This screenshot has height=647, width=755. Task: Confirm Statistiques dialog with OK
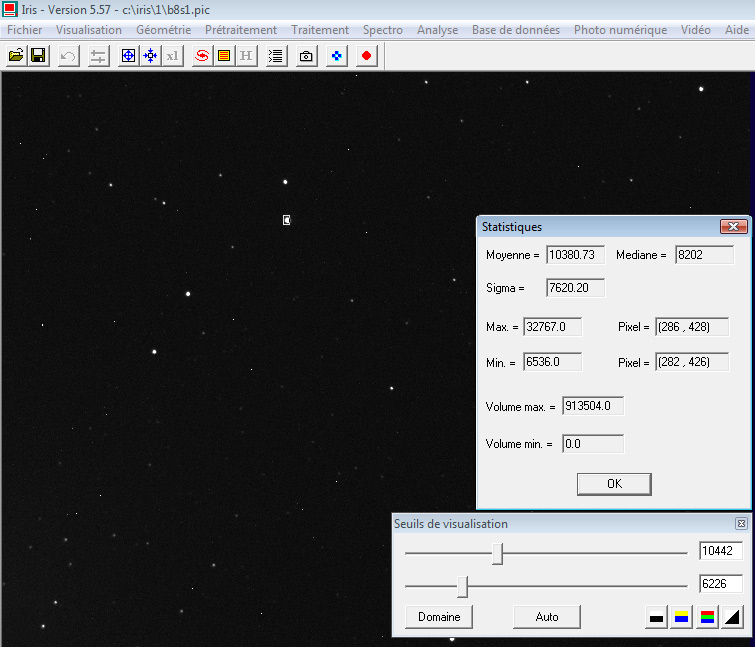(614, 484)
